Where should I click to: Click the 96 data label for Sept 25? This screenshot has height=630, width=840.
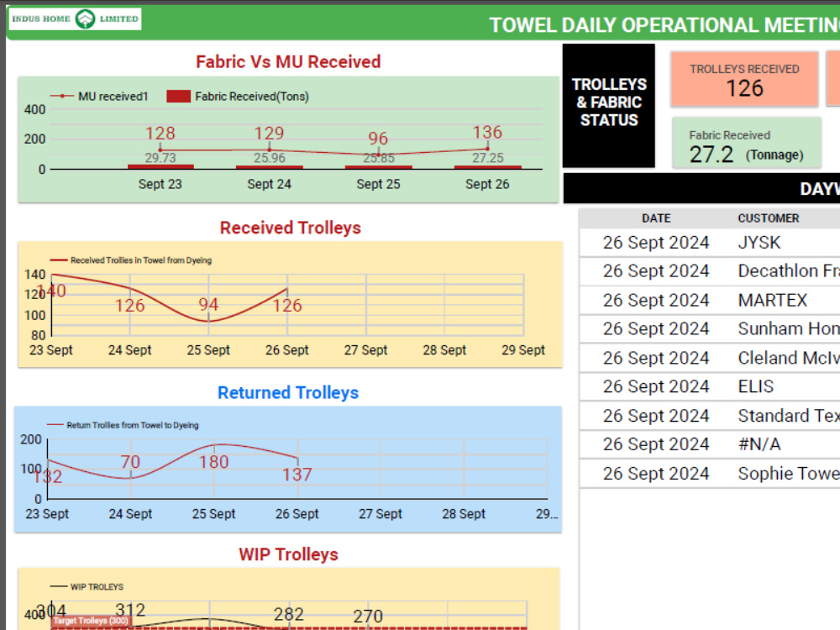click(378, 139)
